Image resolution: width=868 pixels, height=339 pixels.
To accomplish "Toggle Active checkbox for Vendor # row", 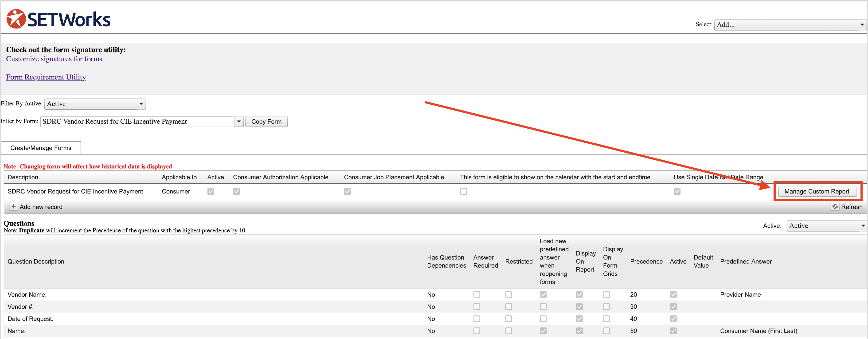I will [673, 307].
